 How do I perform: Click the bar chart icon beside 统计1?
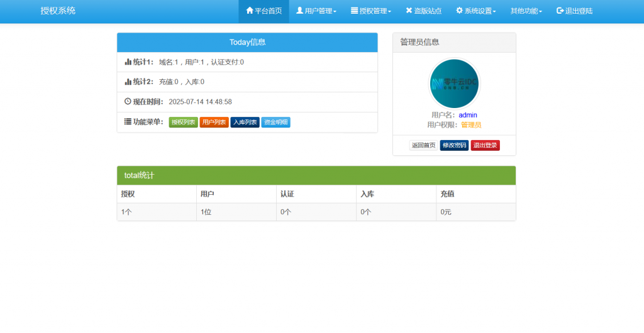coord(128,62)
